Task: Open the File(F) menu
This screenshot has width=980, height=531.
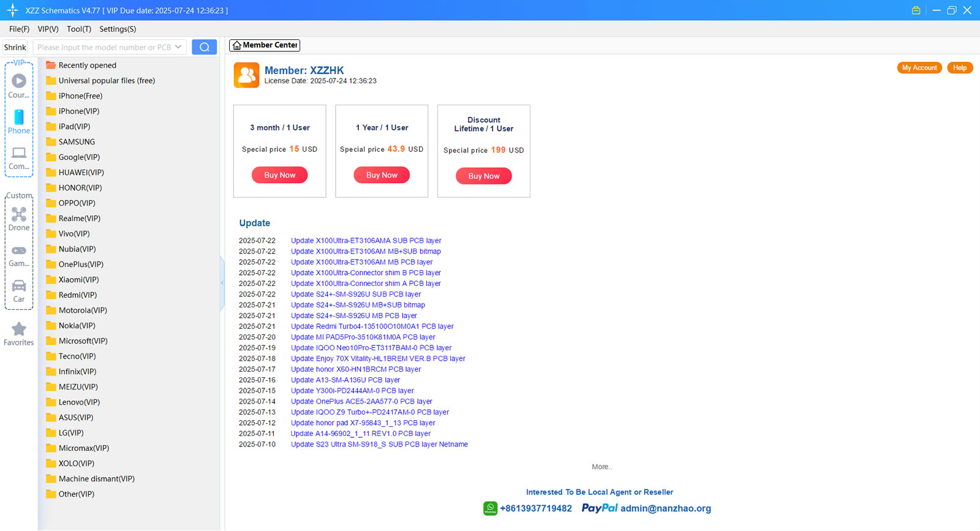Action: [x=19, y=29]
